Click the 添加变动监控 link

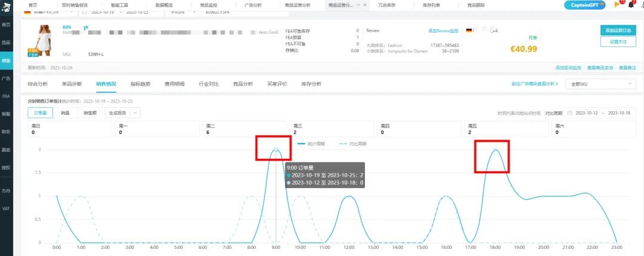tap(568, 68)
